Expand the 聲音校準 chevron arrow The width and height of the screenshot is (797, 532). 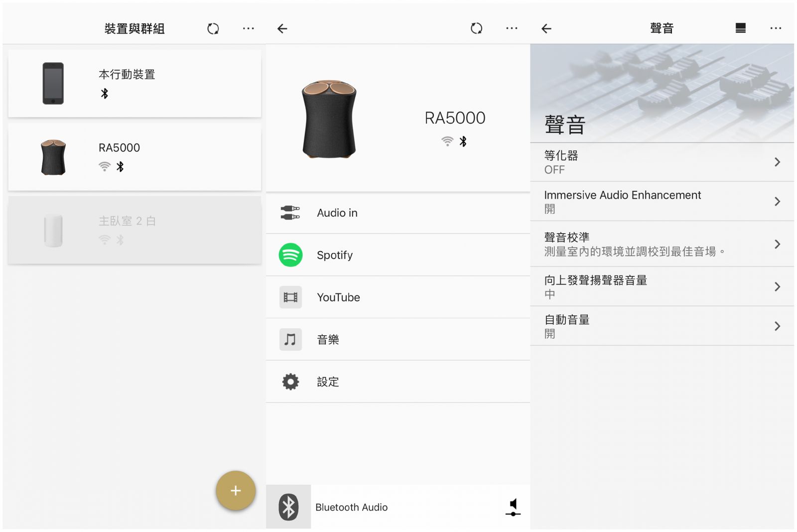tap(777, 244)
